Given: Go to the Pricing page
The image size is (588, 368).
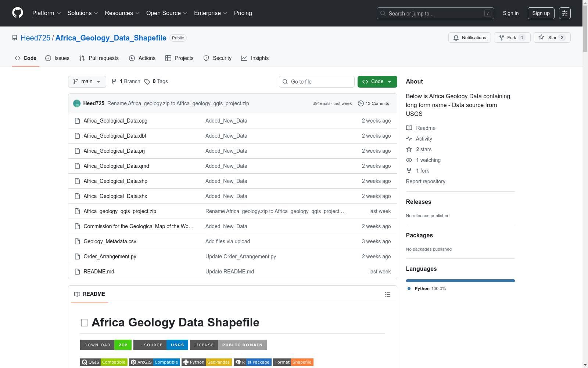Looking at the screenshot, I should pyautogui.click(x=243, y=13).
